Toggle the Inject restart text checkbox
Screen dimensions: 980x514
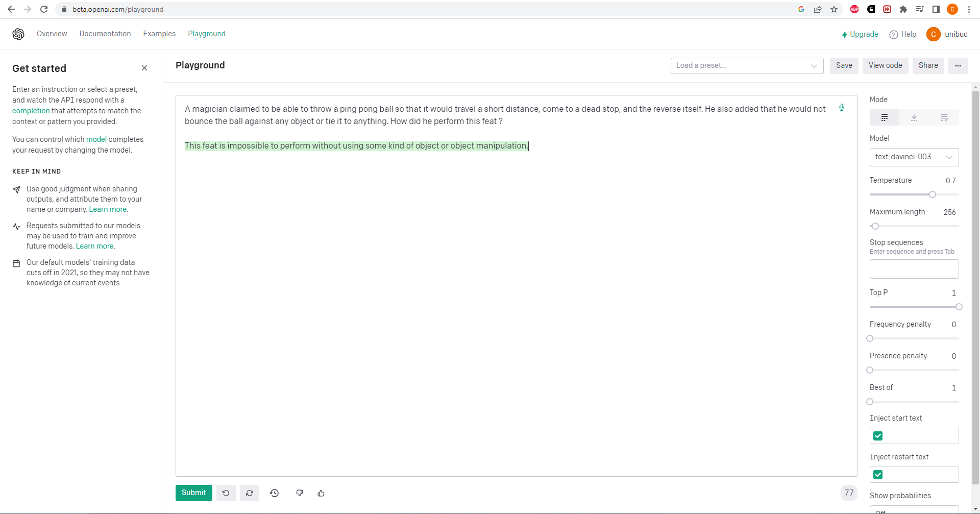pos(878,475)
